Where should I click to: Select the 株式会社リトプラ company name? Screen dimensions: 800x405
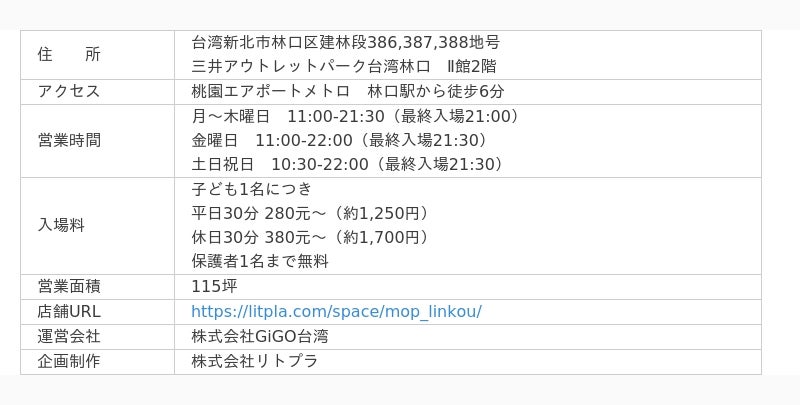(x=255, y=361)
